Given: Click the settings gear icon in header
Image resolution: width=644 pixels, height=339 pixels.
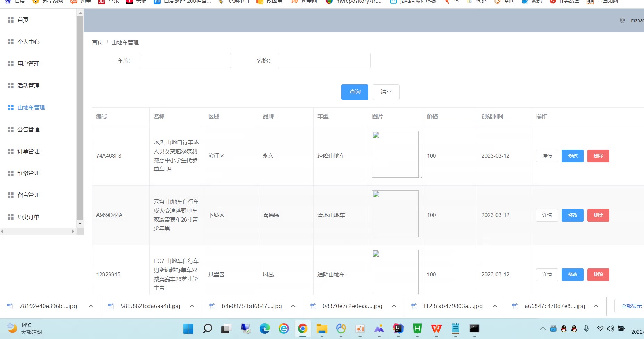Looking at the screenshot, I should (622, 20).
